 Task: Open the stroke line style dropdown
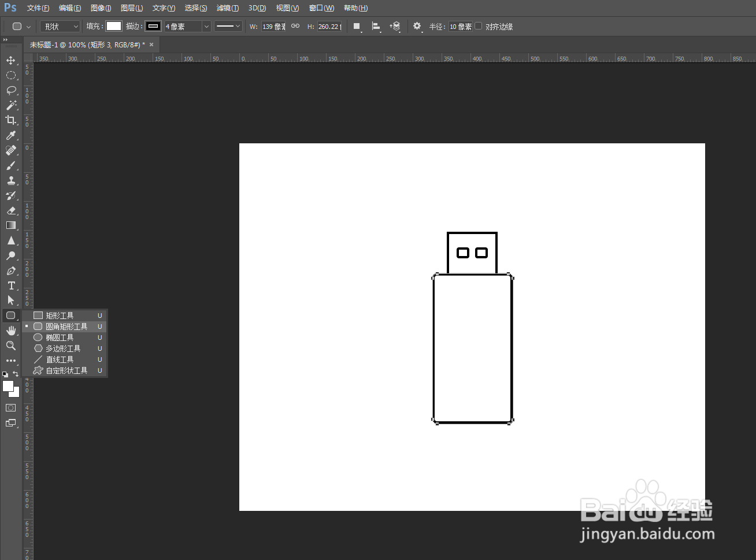click(228, 27)
